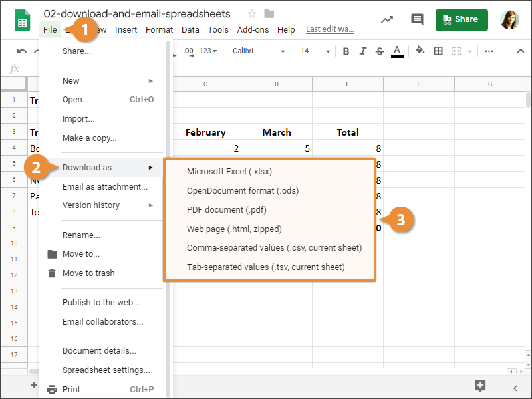The height and width of the screenshot is (399, 532).
Task: Toggle strikethrough formatting
Action: click(x=379, y=51)
